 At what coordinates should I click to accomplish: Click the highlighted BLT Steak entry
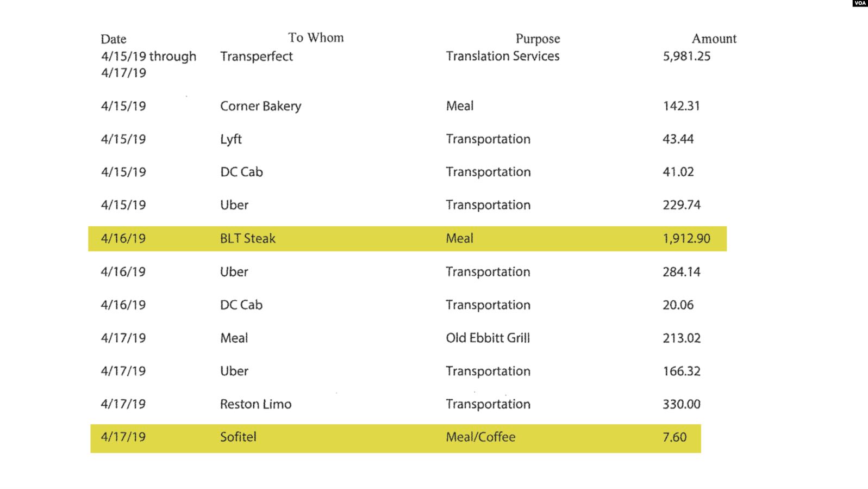(247, 238)
